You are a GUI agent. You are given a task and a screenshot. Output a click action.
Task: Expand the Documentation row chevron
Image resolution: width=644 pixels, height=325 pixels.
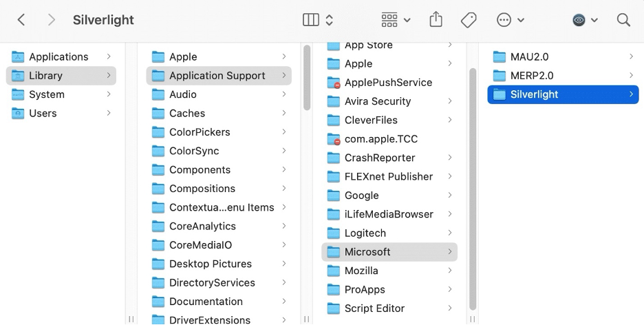point(283,301)
